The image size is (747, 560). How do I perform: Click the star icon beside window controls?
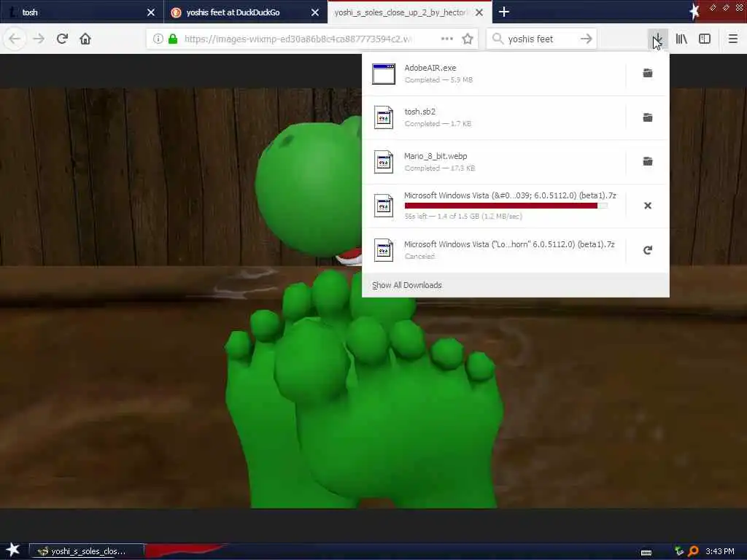click(x=694, y=12)
